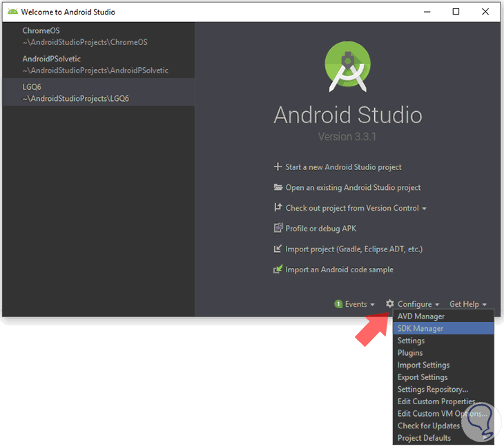Open Settings from Configure menu
Screen dimensions: 504x447
pos(443,341)
